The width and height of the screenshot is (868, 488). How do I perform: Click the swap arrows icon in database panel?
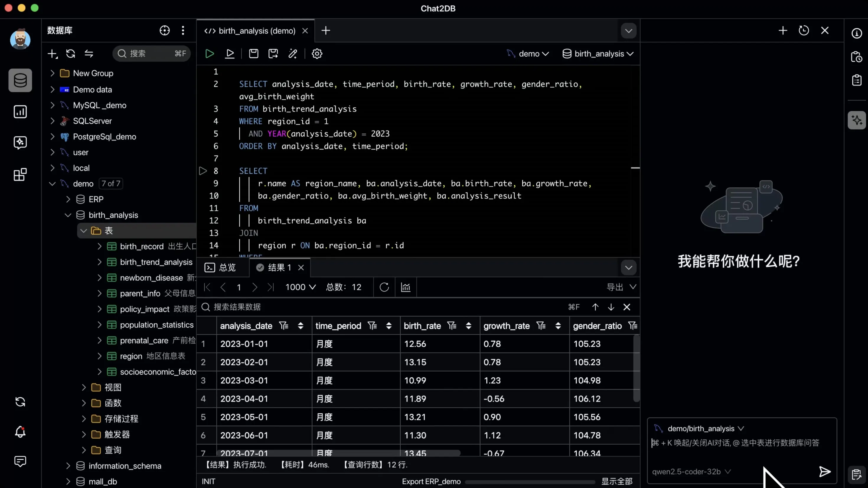[x=89, y=53]
